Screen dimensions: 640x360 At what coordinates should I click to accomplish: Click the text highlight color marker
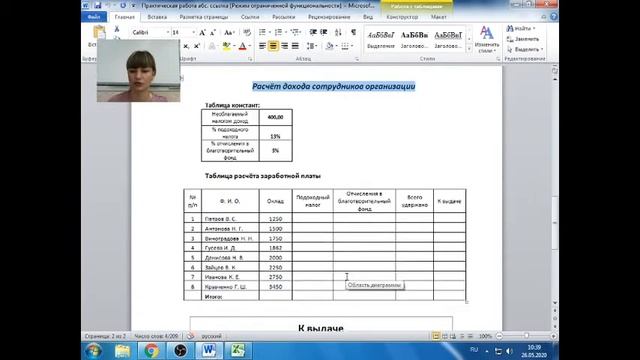tap(226, 47)
